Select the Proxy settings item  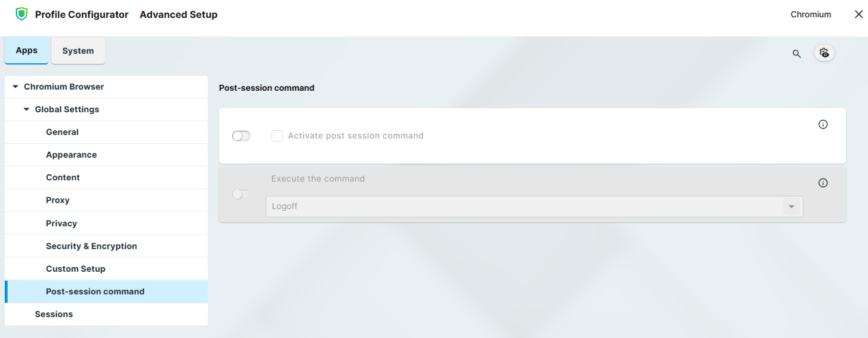(58, 200)
